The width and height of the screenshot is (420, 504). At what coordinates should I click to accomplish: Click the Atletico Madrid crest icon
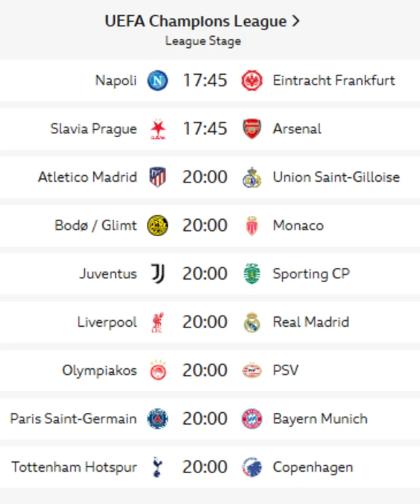(157, 177)
